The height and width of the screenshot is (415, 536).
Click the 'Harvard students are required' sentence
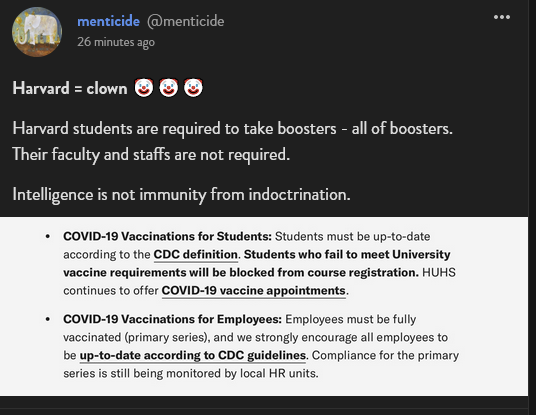[232, 129]
